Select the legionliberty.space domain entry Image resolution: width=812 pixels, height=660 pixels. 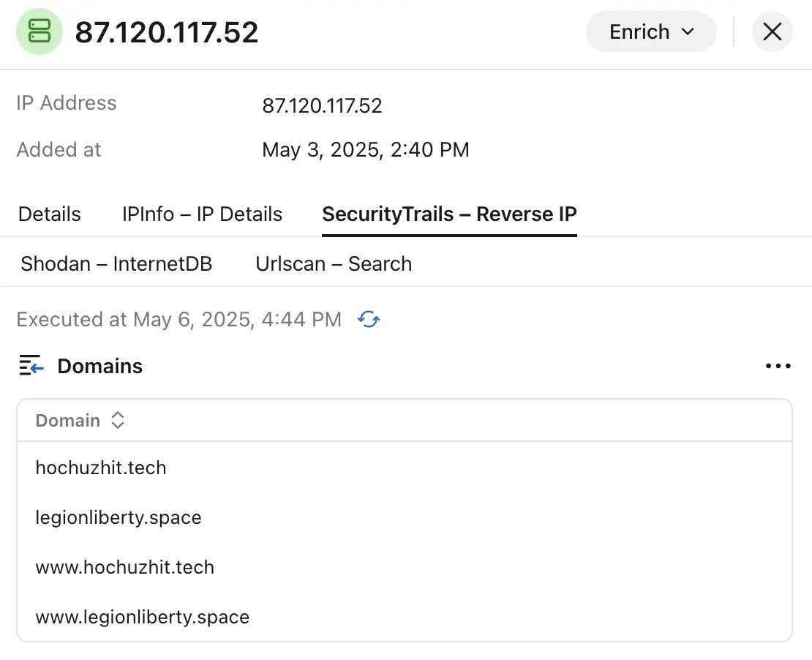coord(118,517)
